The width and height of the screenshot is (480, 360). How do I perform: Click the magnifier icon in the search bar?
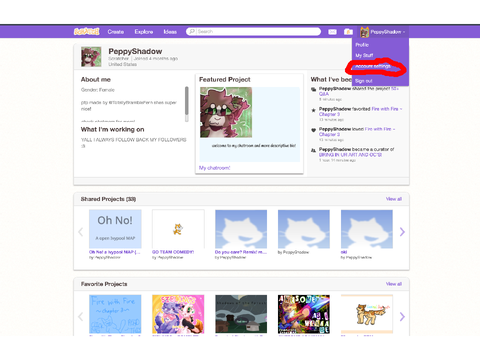192,31
